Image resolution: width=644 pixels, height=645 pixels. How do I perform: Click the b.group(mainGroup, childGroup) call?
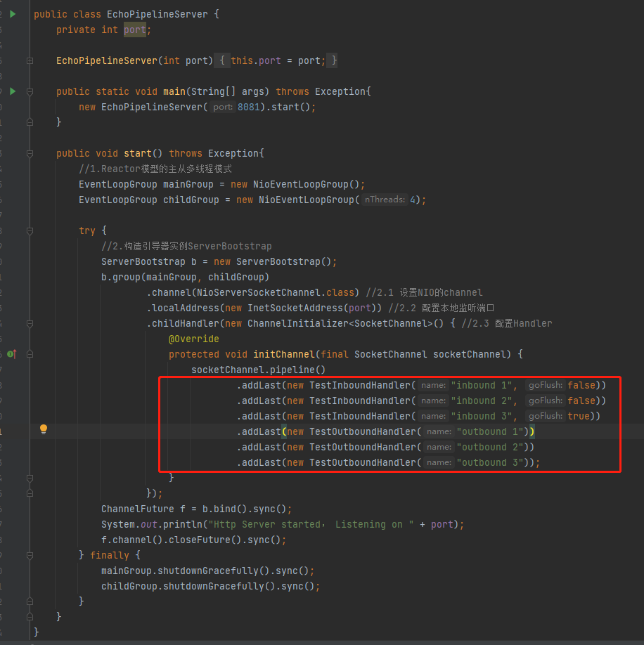tap(185, 278)
